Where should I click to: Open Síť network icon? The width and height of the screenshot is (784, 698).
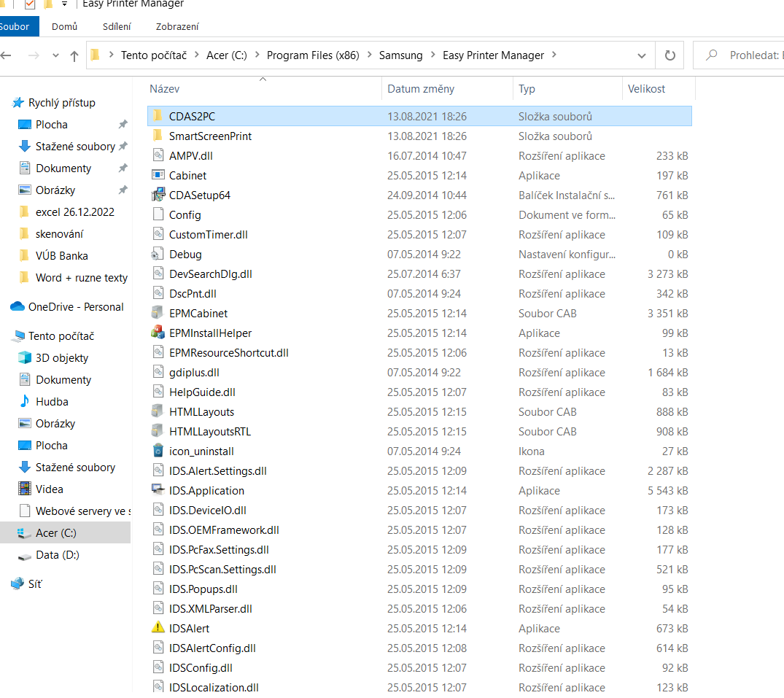pos(18,583)
